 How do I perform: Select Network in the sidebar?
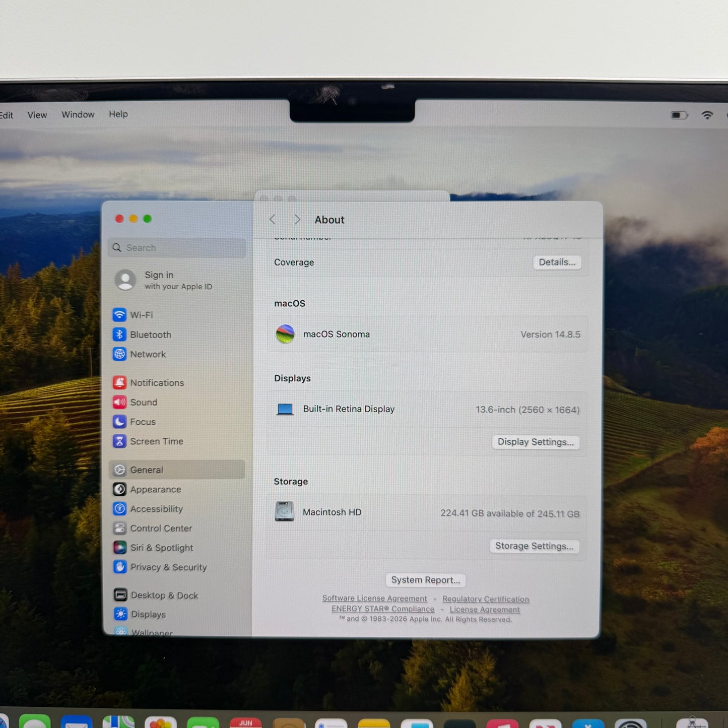click(x=140, y=354)
